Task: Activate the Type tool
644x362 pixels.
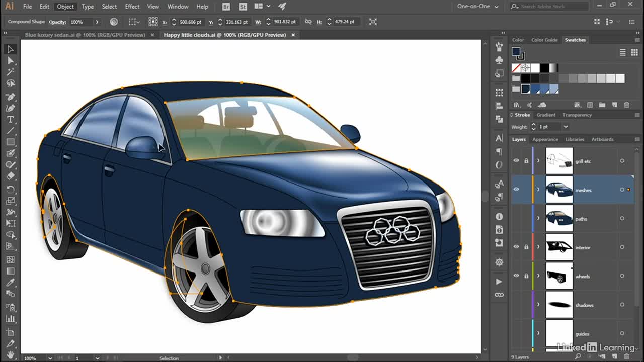Action: (10, 119)
